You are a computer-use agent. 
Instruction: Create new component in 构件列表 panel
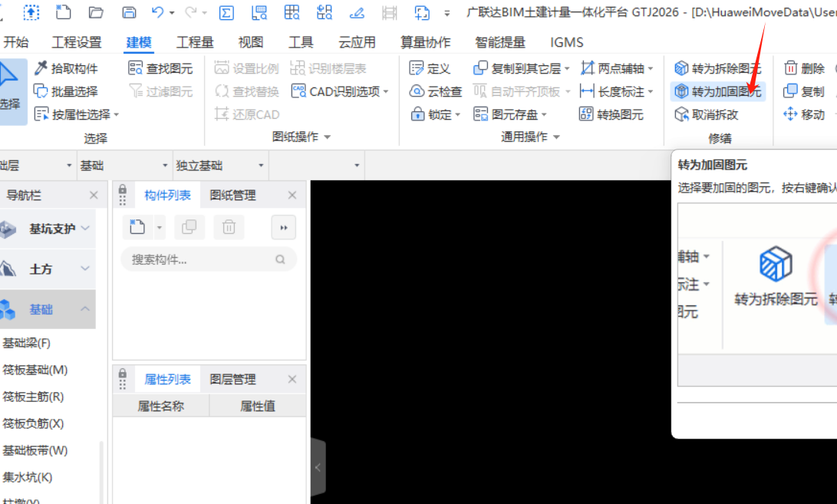coord(137,227)
